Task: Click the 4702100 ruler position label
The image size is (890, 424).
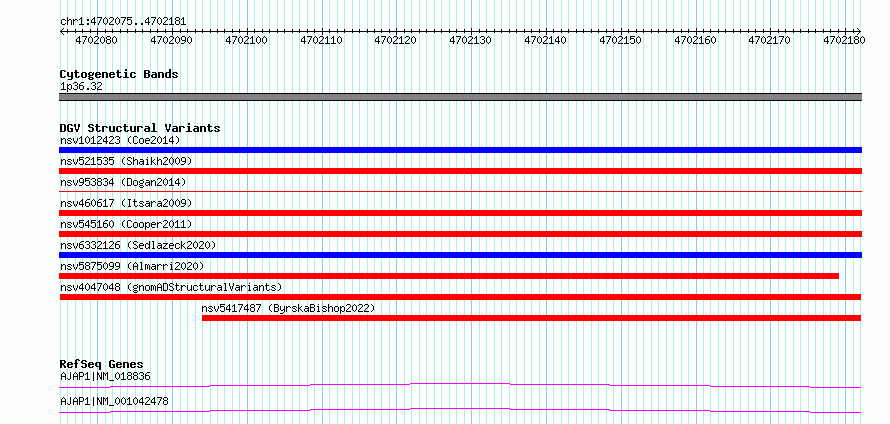Action: coord(246,40)
